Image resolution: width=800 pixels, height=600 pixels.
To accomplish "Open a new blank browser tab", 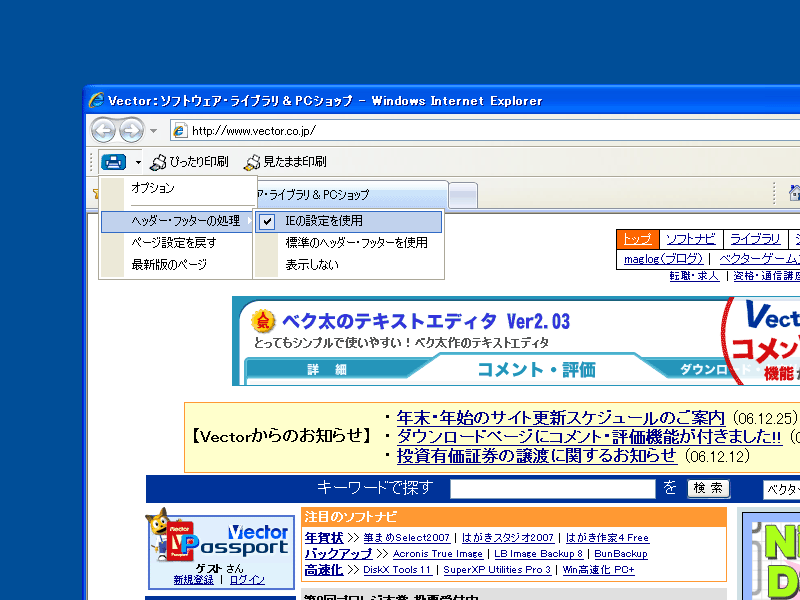I will coord(463,195).
